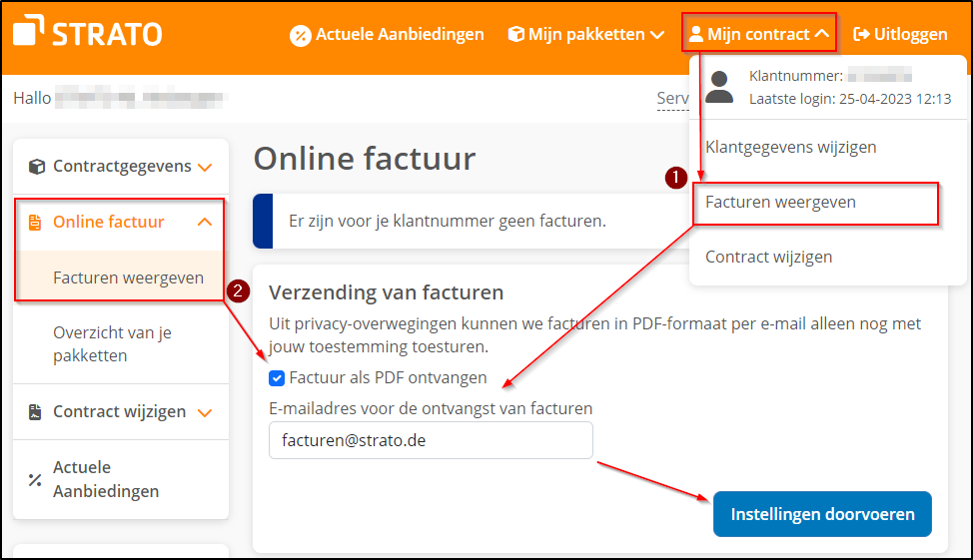Open Contractgegevens section in sidebar
The height and width of the screenshot is (560, 973).
[x=121, y=166]
